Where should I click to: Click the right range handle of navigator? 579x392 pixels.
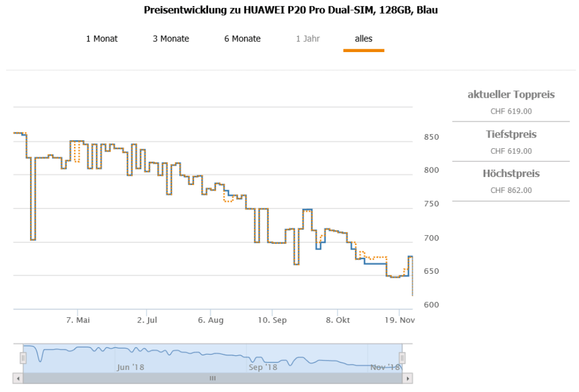pos(402,358)
